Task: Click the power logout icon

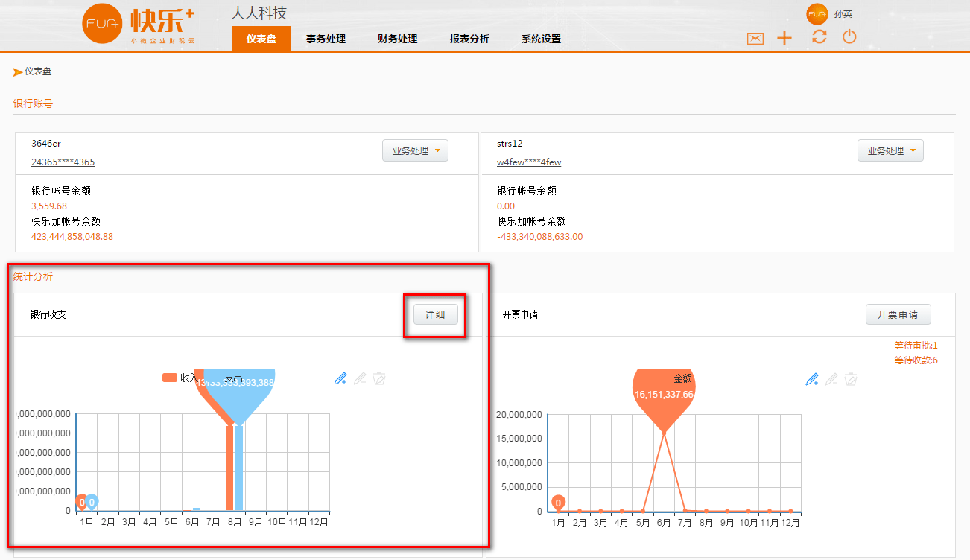Action: [849, 36]
